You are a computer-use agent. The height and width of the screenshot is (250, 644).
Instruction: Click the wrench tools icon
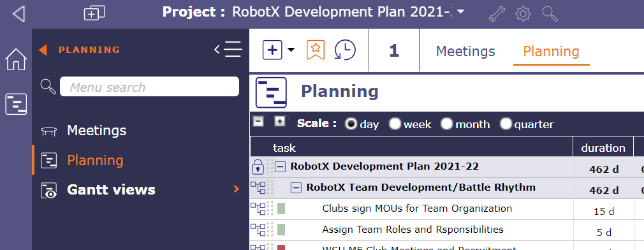click(x=497, y=14)
